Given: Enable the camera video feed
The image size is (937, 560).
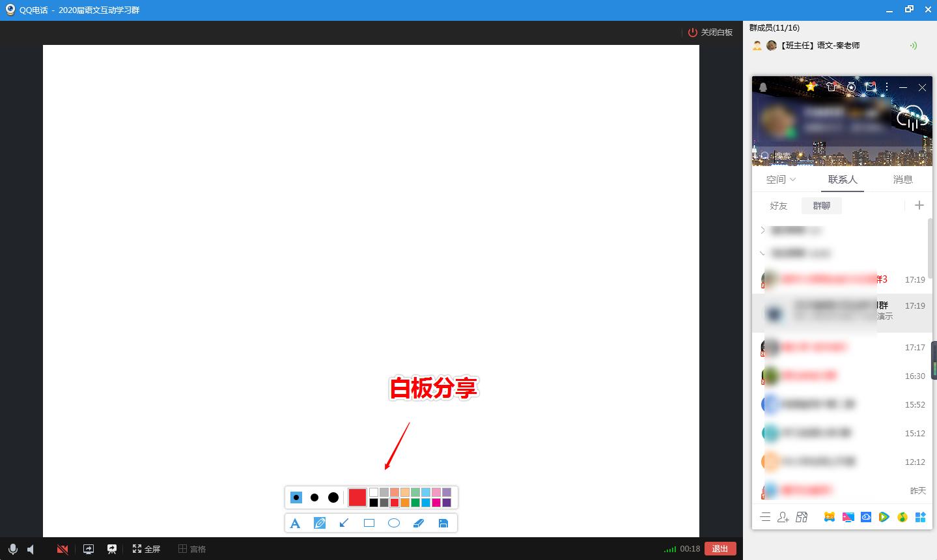Looking at the screenshot, I should (x=62, y=548).
